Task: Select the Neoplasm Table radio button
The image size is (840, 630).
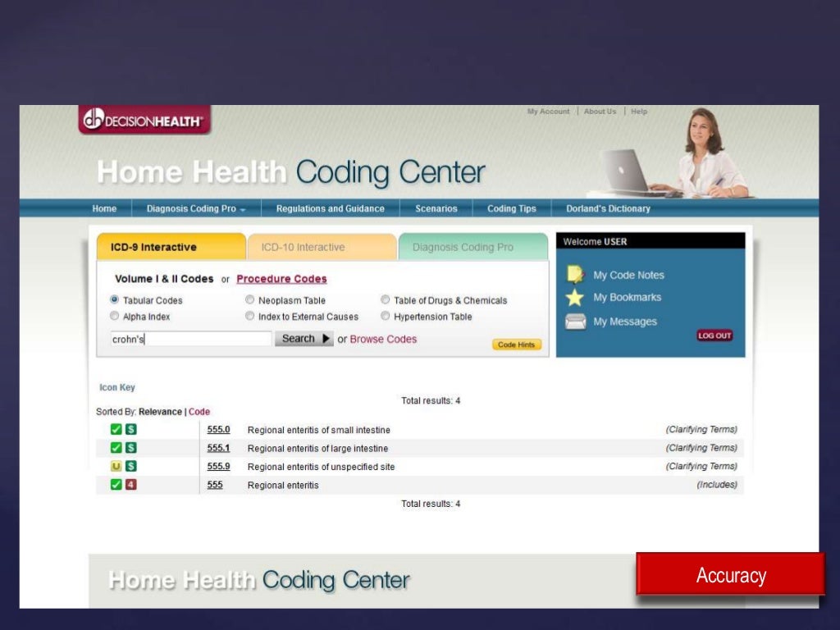Action: [x=249, y=299]
